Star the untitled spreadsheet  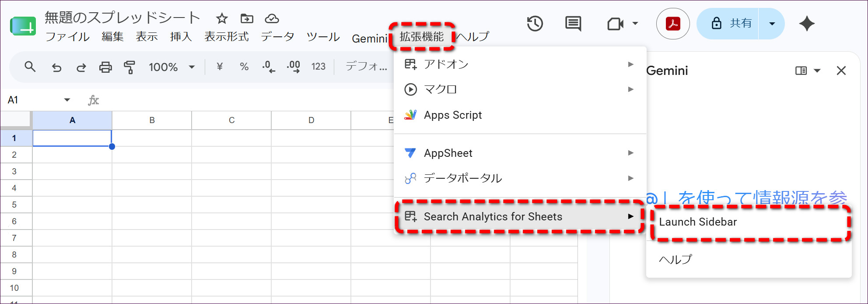tap(222, 18)
